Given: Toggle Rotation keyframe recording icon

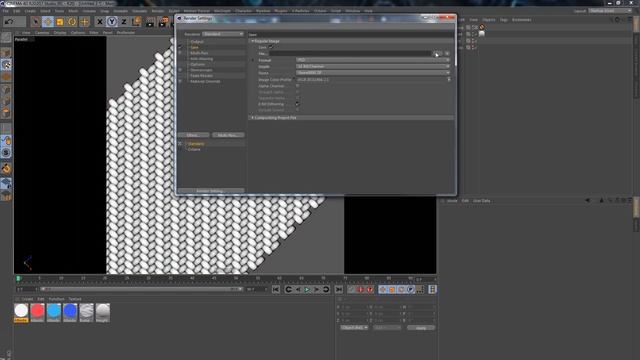Looking at the screenshot, I should [401, 289].
